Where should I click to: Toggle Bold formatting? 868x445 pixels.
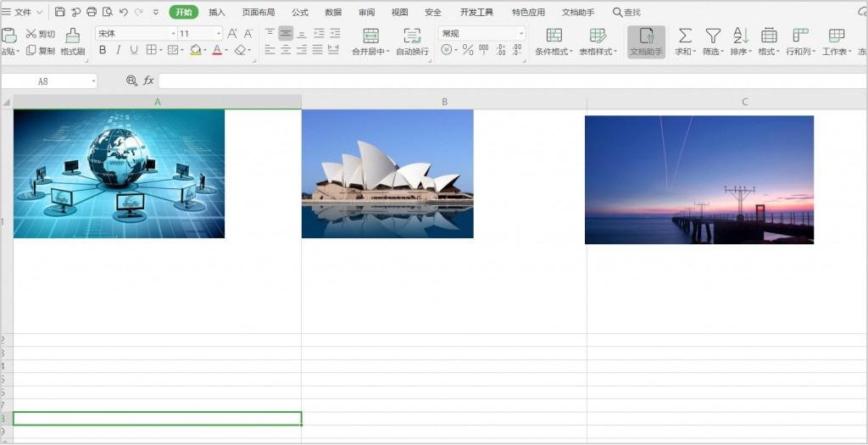click(x=103, y=50)
